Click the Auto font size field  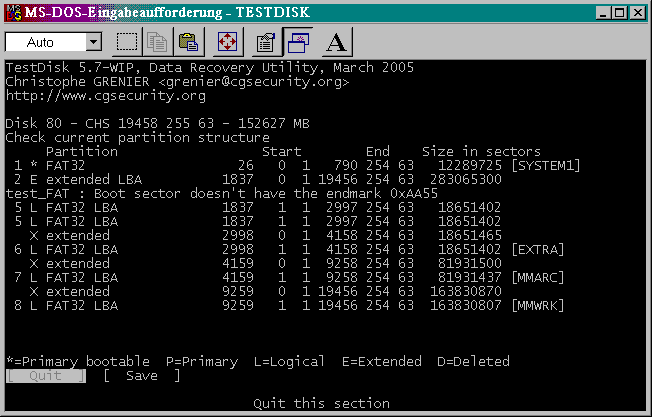point(45,42)
